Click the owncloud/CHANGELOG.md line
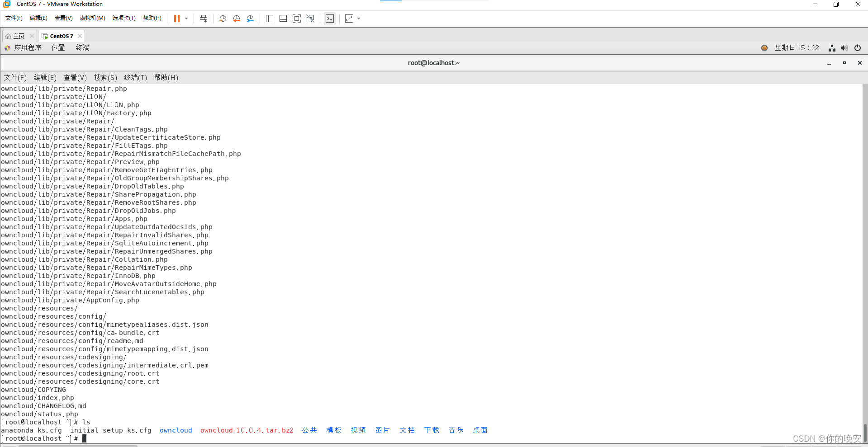This screenshot has width=868, height=447. coord(44,406)
